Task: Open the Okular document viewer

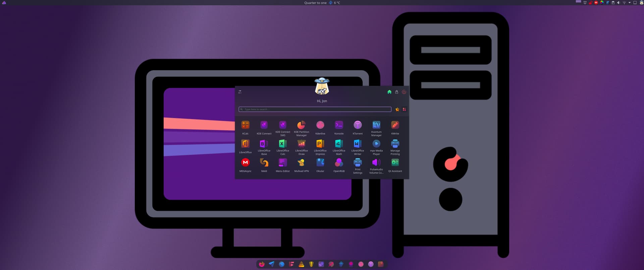Action: coord(320,163)
